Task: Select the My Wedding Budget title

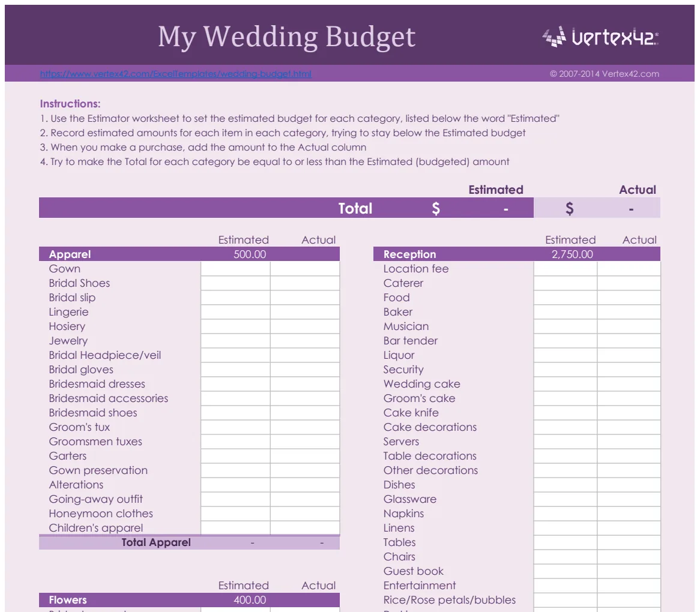Action: (x=286, y=37)
